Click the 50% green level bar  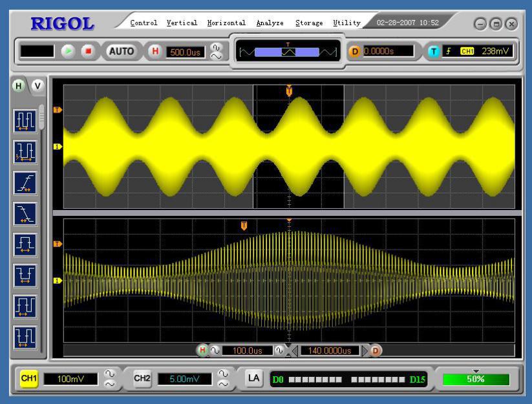pyautogui.click(x=476, y=379)
